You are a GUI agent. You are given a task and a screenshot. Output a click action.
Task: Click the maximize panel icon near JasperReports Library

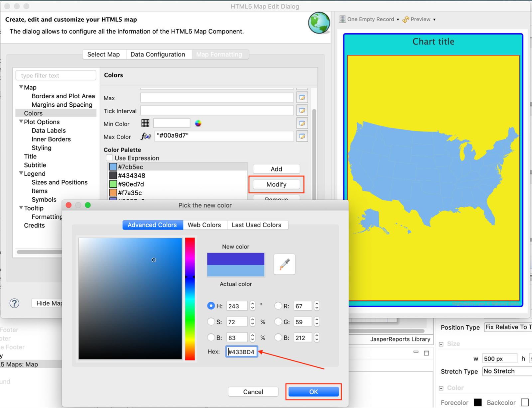[x=427, y=353]
